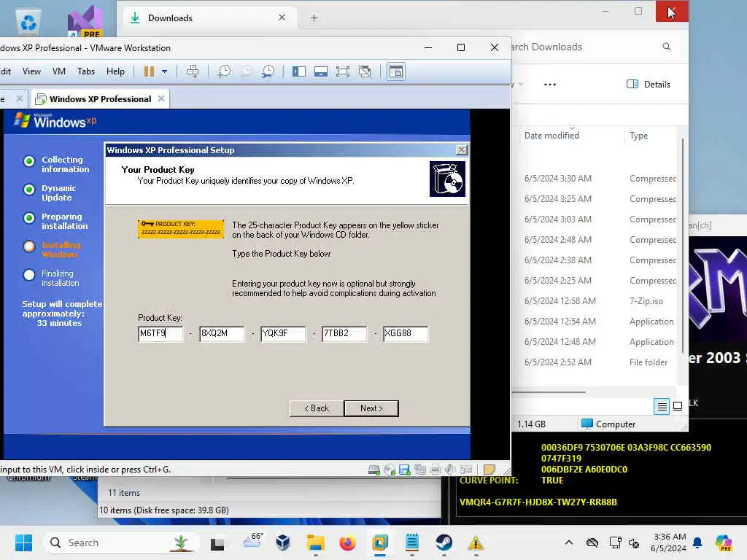Open Steam from the taskbar
The width and height of the screenshot is (747, 560).
pos(444,542)
